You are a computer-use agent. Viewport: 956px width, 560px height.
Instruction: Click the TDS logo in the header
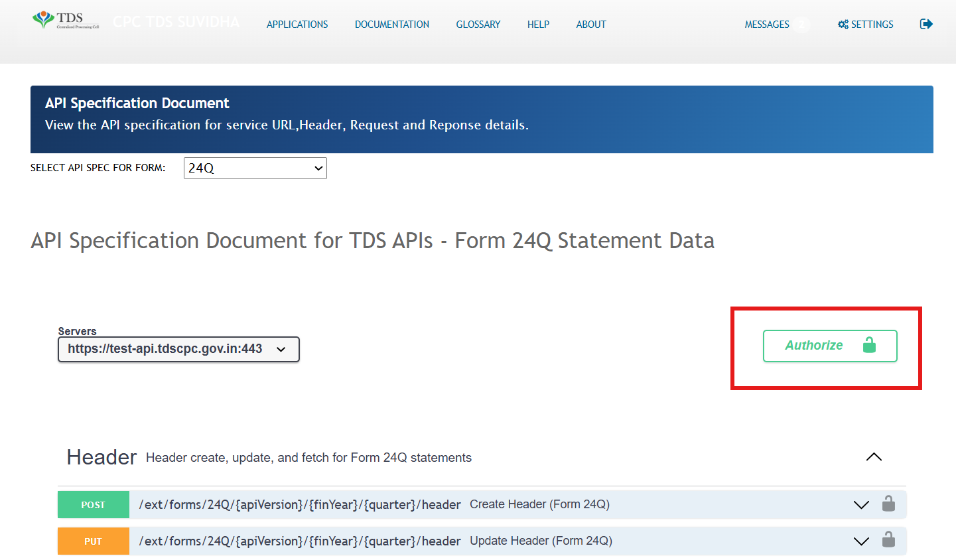pyautogui.click(x=66, y=20)
